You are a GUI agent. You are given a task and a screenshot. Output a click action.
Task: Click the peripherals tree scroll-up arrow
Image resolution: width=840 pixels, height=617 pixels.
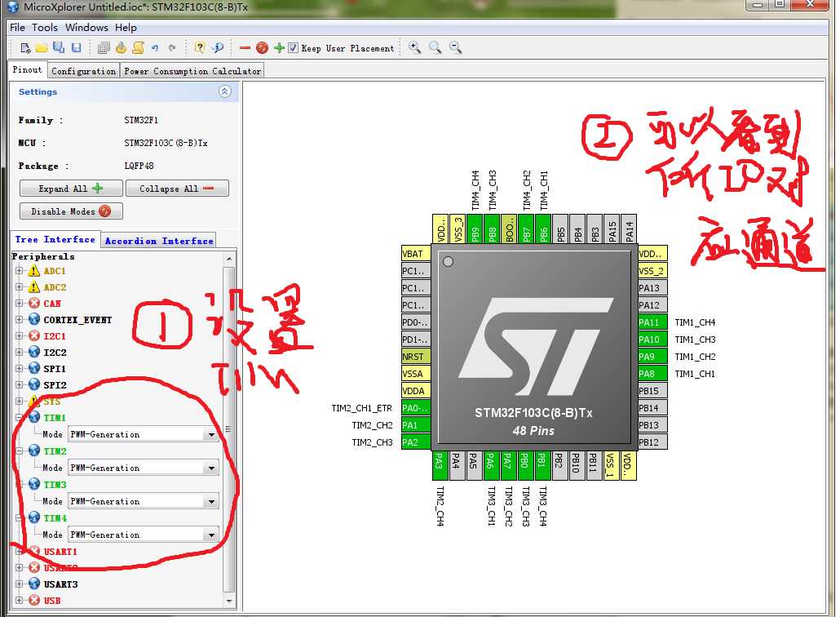coord(229,258)
